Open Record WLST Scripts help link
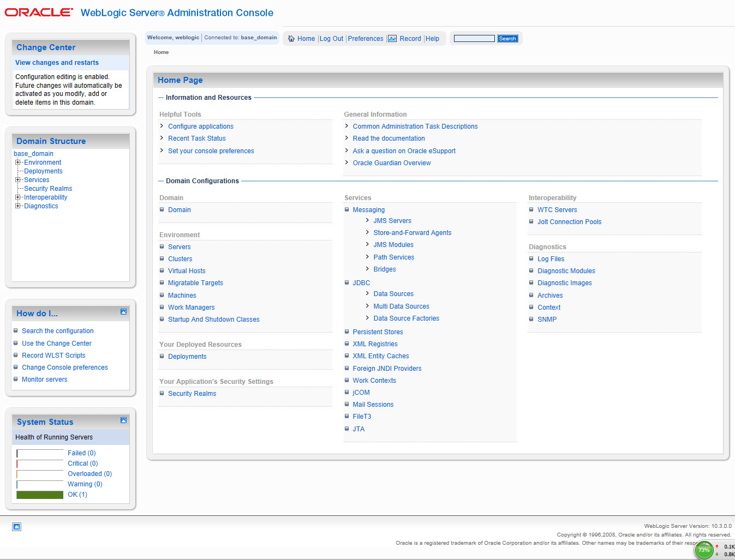735x560 pixels. tap(53, 356)
